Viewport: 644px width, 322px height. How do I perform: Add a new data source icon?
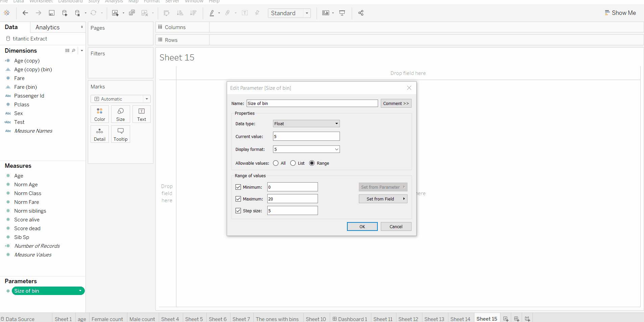click(x=65, y=13)
